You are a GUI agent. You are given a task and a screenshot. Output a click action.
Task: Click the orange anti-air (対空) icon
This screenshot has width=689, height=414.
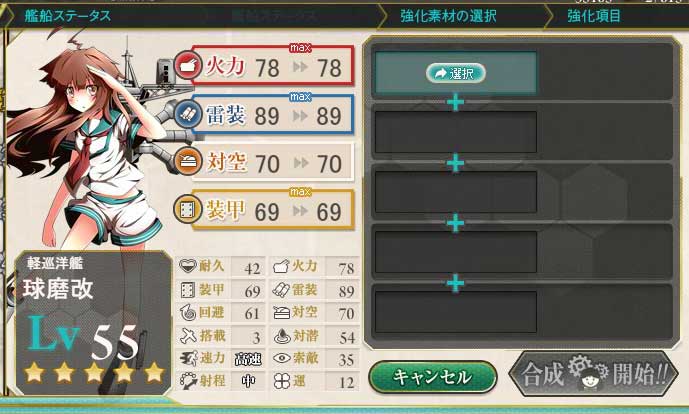188,161
